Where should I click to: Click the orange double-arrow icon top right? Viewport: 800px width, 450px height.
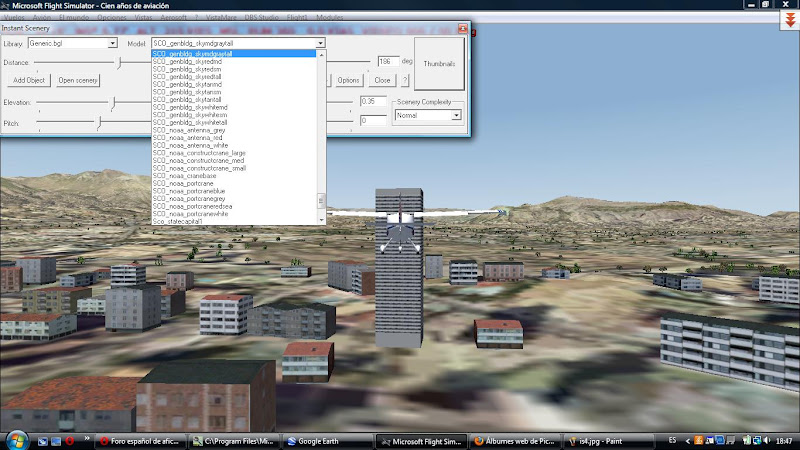(x=790, y=20)
